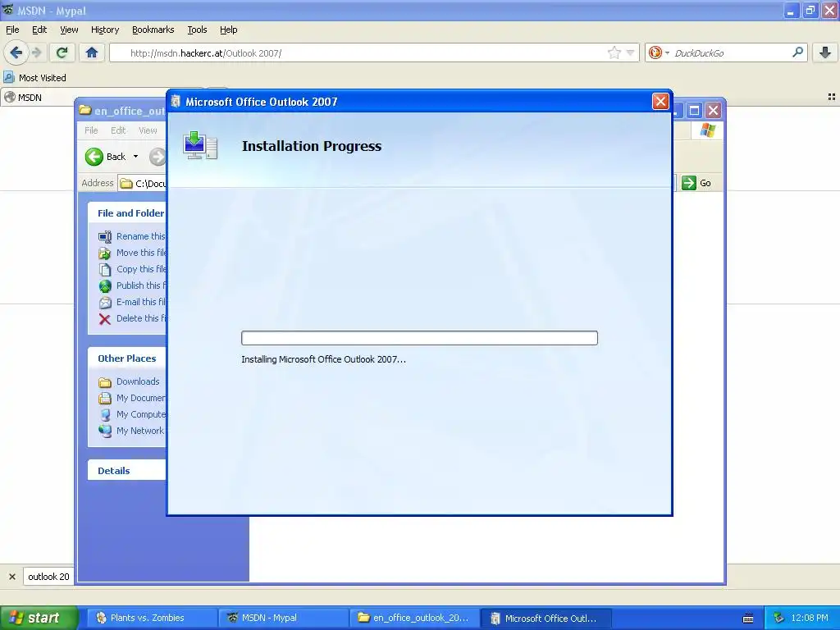The width and height of the screenshot is (840, 630).
Task: Open the browser downloads arrow button
Action: (825, 52)
